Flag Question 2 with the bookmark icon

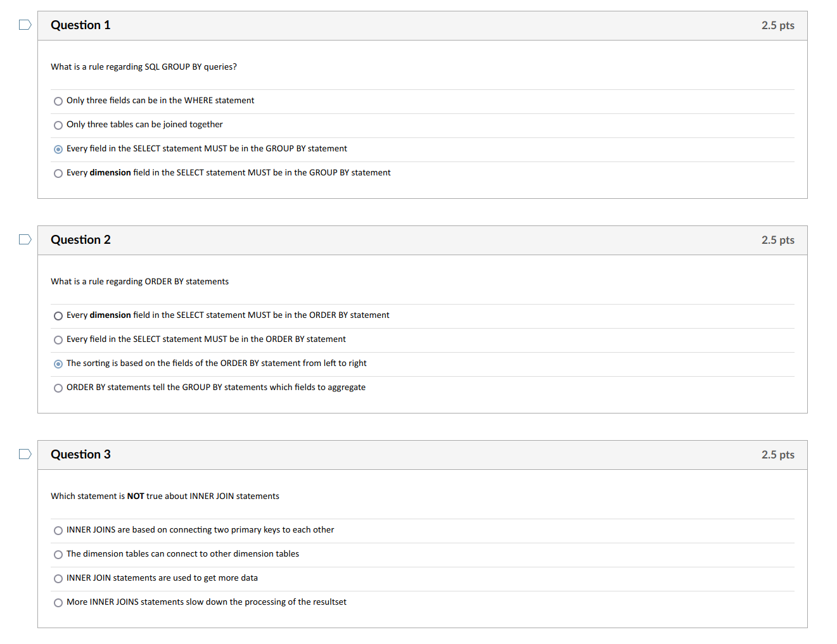coord(24,239)
